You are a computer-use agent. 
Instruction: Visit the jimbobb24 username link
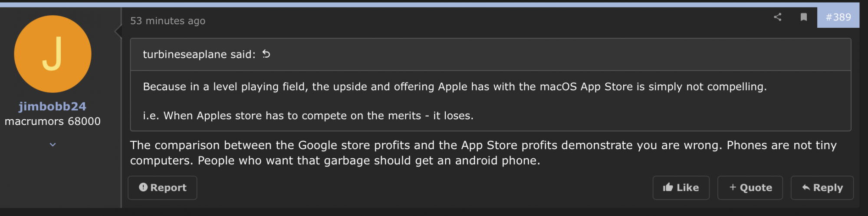[53, 106]
